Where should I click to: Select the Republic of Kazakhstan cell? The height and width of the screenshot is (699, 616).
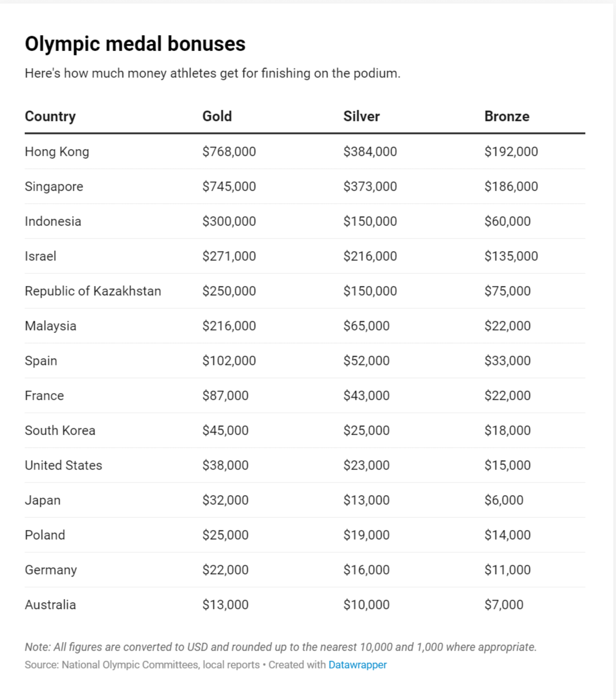93,291
